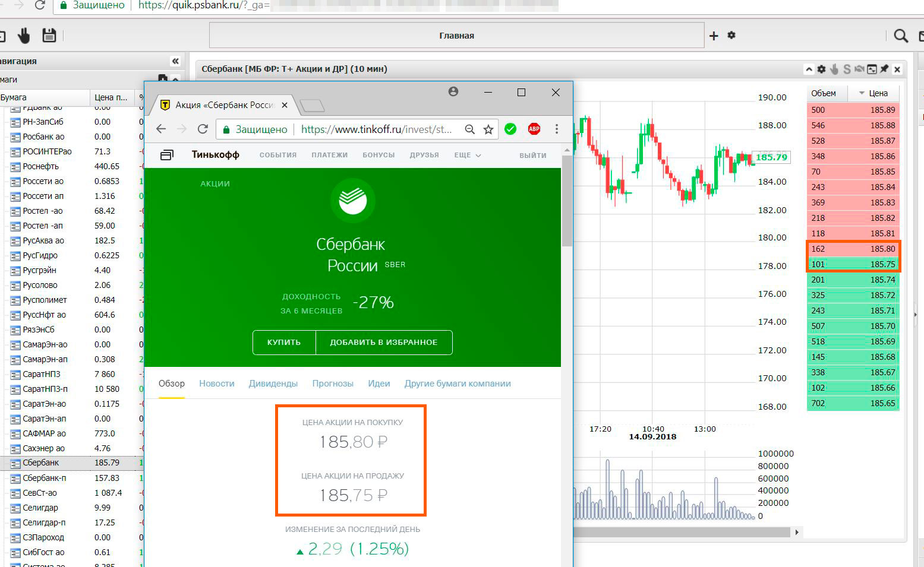Collapse the Sberbank chart panel chevron
This screenshot has height=567, width=924.
click(809, 69)
